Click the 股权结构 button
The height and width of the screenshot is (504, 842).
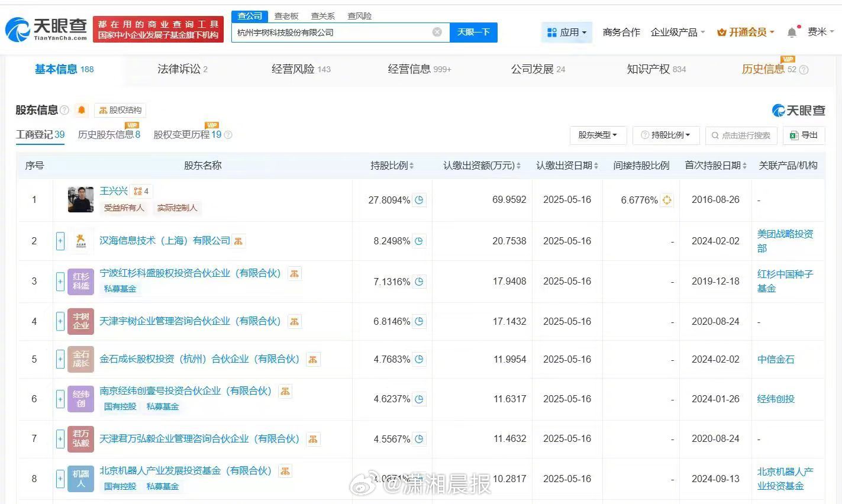coord(120,110)
